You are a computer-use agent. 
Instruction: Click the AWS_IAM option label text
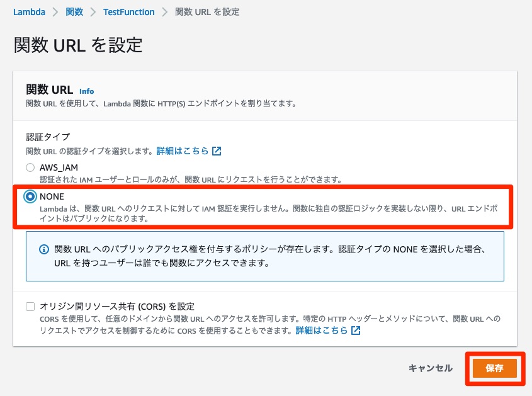coord(59,167)
